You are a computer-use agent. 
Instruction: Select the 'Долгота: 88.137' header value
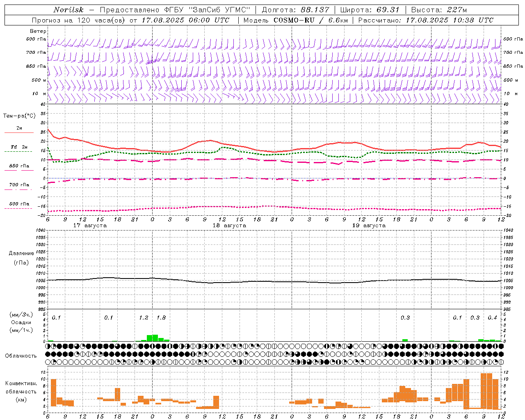[295, 10]
